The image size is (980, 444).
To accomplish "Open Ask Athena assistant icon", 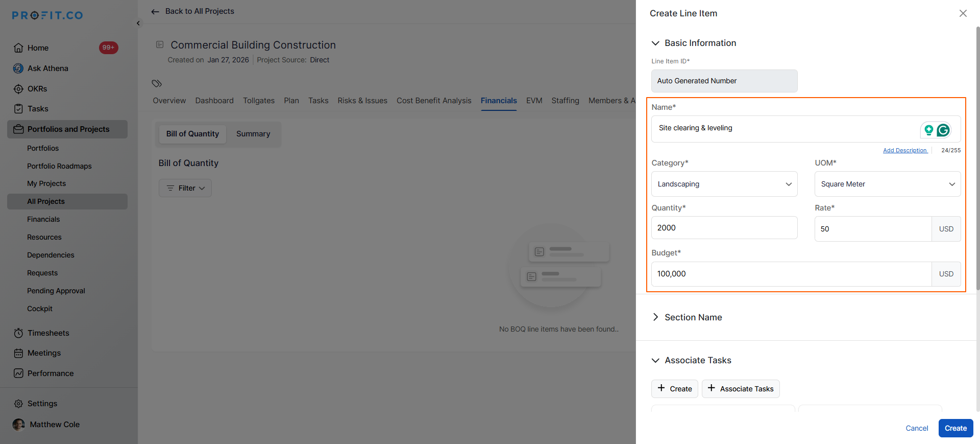I will (18, 68).
